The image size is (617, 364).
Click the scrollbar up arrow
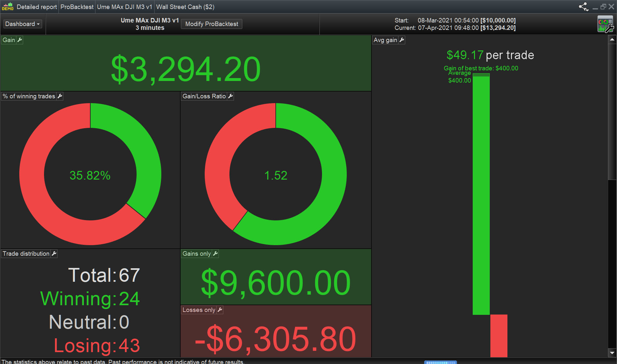[x=612, y=40]
